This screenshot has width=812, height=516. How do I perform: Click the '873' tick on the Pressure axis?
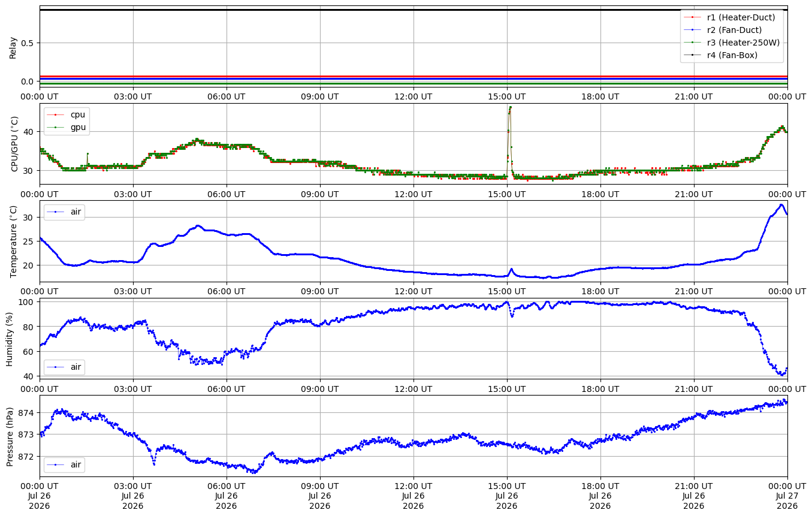pos(28,434)
